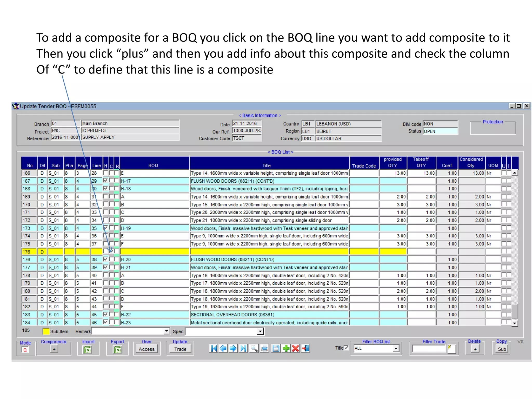This screenshot has height=399, width=532.
Task: Click the BOQ list scrollbar down arrow
Action: 515,323
